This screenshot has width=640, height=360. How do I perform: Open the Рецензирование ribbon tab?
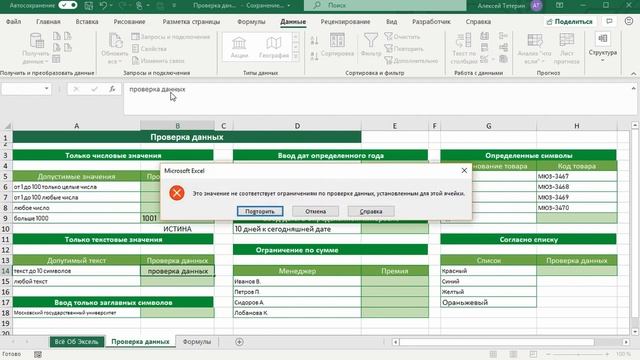pos(345,22)
